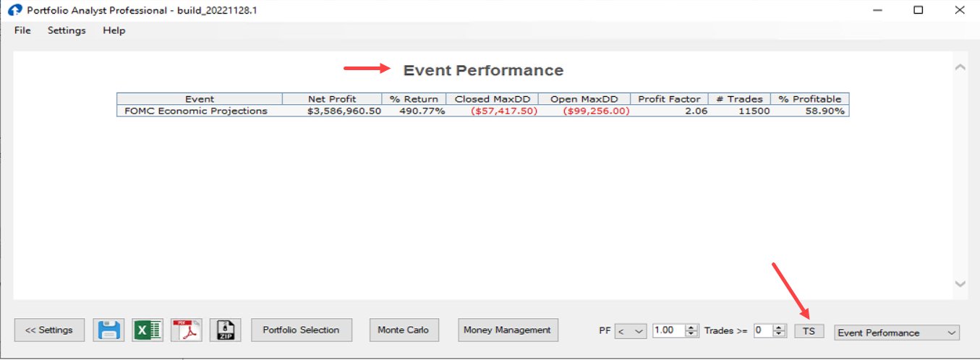Open Money Management
The width and height of the screenshot is (980, 360).
(508, 330)
